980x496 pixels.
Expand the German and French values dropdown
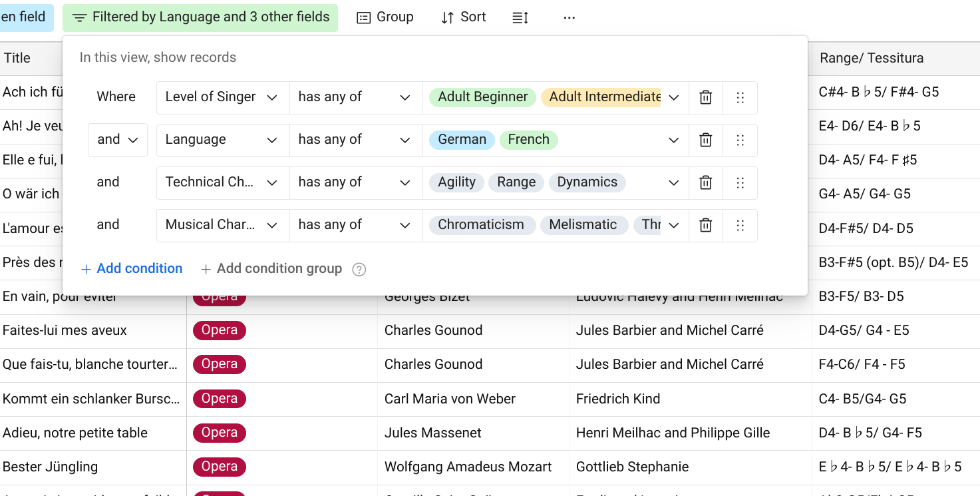[673, 140]
